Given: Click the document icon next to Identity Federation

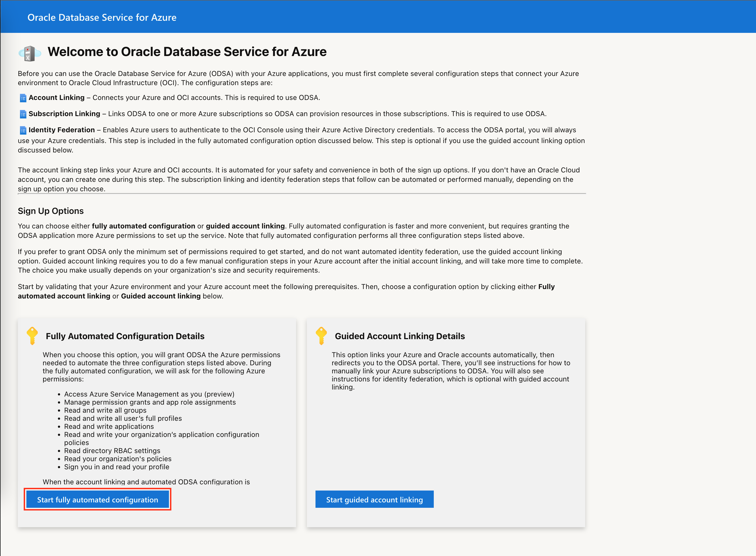Looking at the screenshot, I should click(23, 130).
